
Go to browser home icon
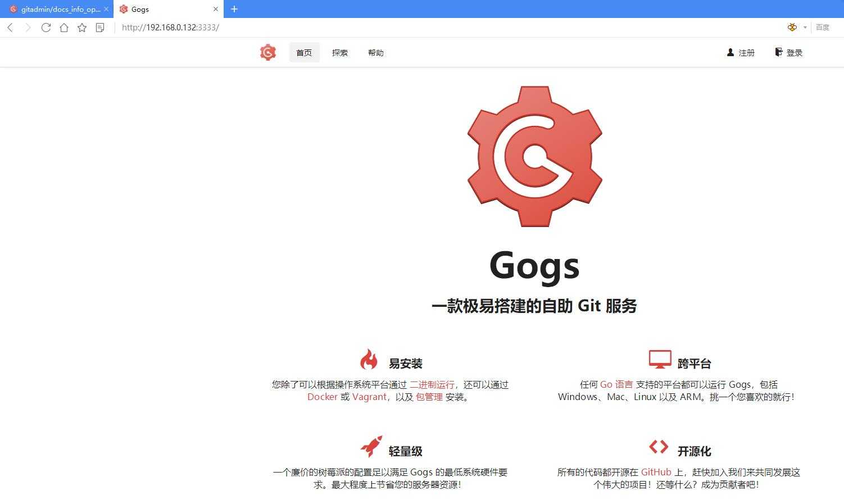click(64, 28)
